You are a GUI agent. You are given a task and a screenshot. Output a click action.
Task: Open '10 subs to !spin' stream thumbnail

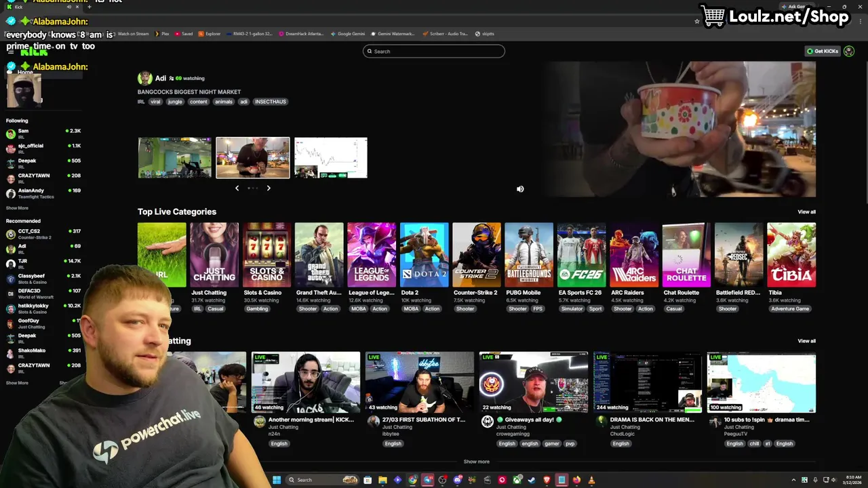pos(762,382)
